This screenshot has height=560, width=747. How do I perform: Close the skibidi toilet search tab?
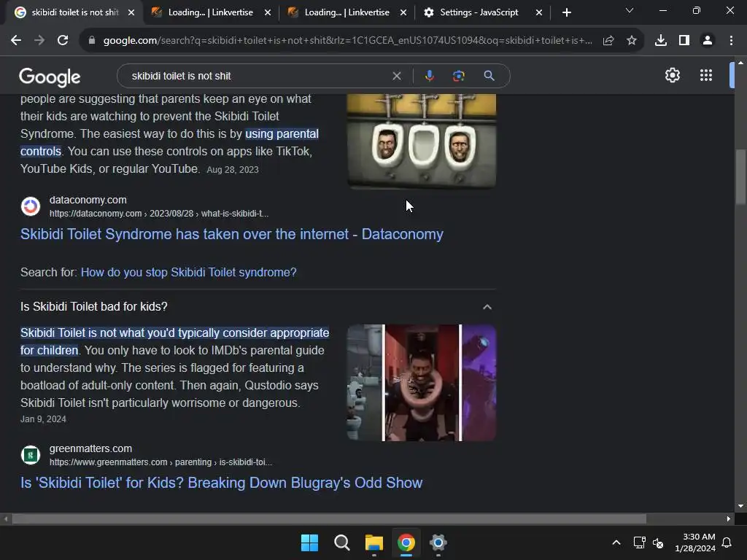point(131,12)
